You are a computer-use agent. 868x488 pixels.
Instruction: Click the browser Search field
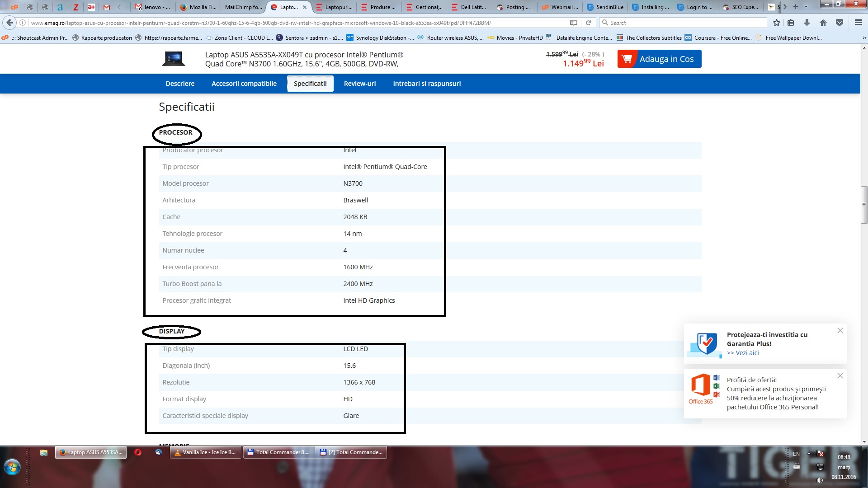(683, 23)
